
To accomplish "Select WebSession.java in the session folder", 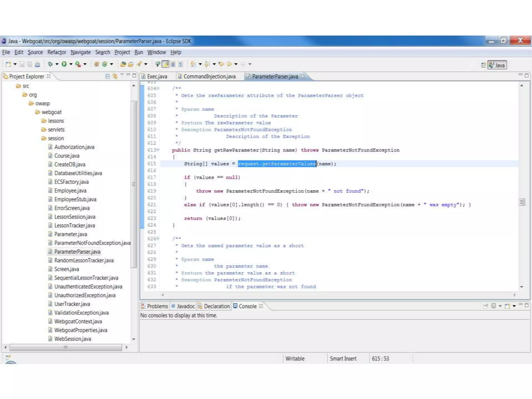I will [x=72, y=339].
